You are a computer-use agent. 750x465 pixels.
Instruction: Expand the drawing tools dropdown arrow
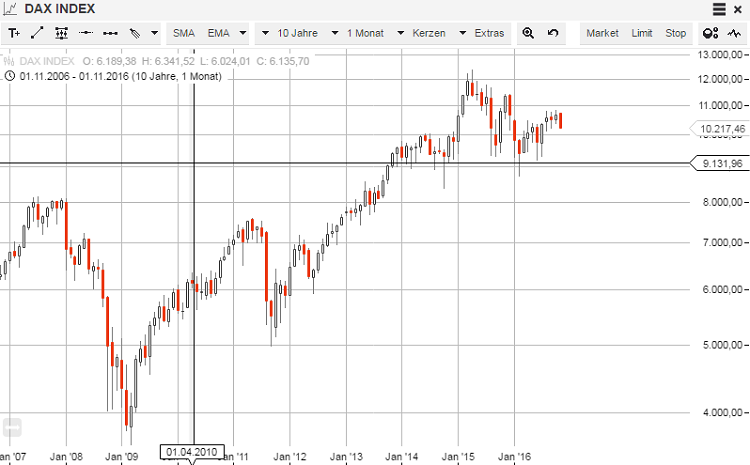click(x=154, y=33)
